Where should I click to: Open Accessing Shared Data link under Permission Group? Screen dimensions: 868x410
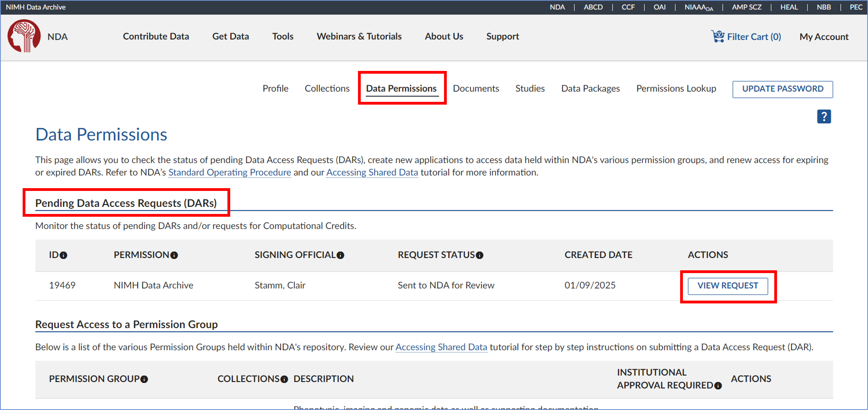click(441, 347)
